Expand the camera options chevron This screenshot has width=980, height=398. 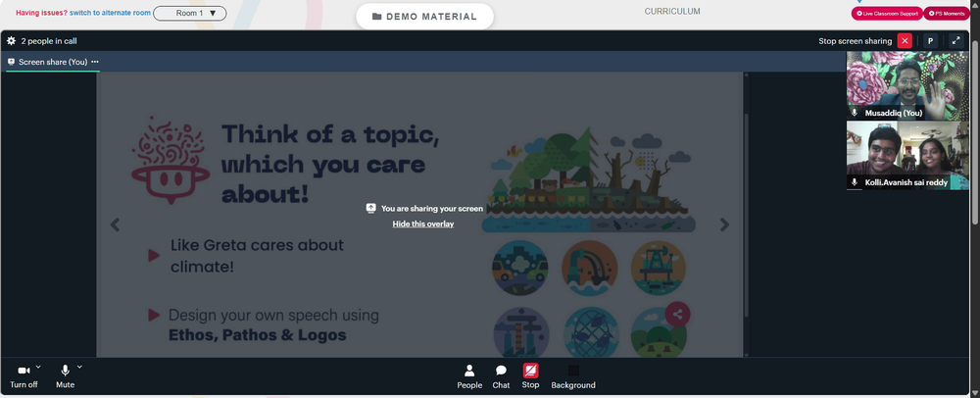coord(38,367)
